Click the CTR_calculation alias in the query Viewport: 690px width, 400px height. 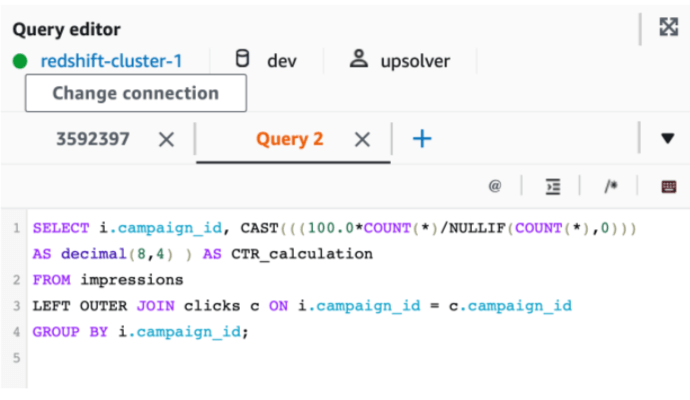point(300,254)
